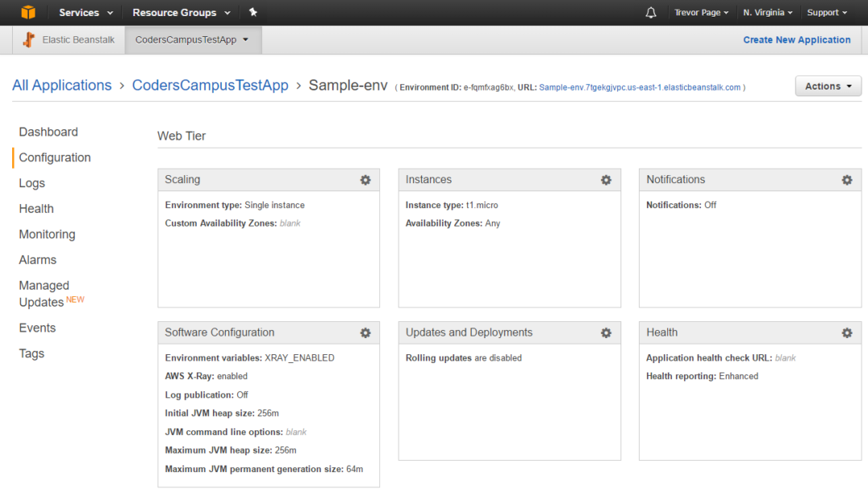Select Monitoring in the sidebar
This screenshot has height=493, width=868.
pos(47,234)
